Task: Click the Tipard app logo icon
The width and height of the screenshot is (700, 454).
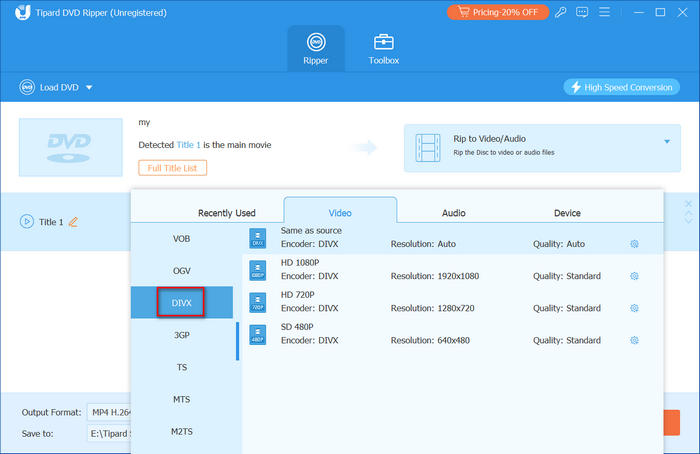Action: click(22, 12)
